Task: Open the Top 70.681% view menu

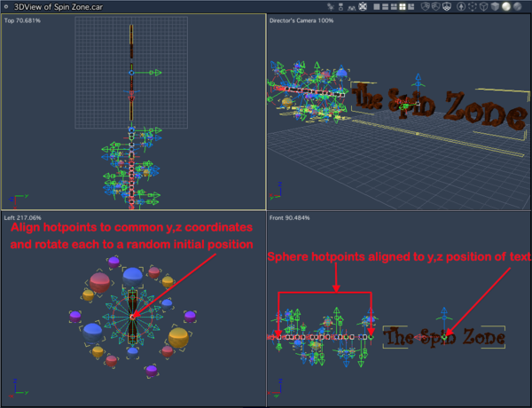Action: pyautogui.click(x=22, y=20)
